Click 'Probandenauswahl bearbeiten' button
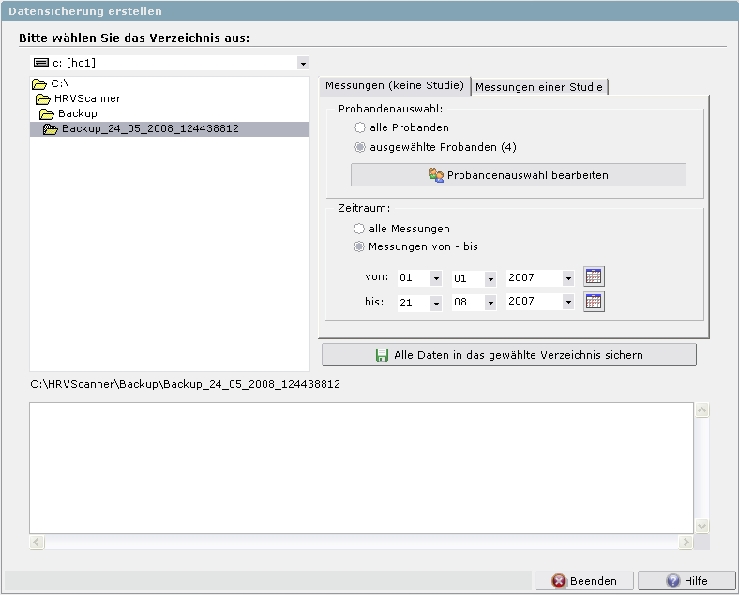 (x=518, y=175)
